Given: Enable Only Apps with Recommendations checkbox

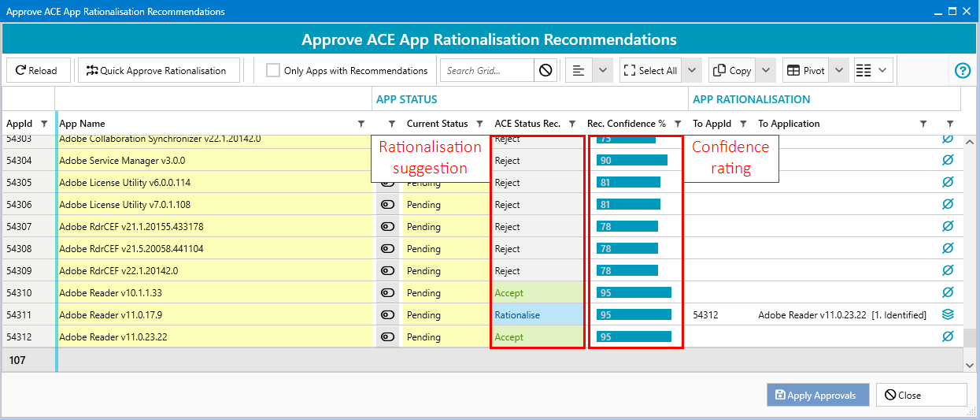Looking at the screenshot, I should click(273, 70).
